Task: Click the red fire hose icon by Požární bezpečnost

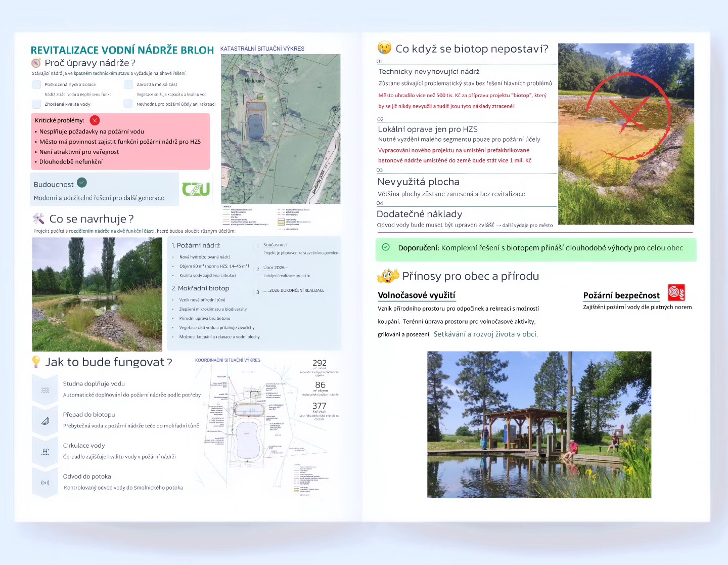Action: coord(676,292)
